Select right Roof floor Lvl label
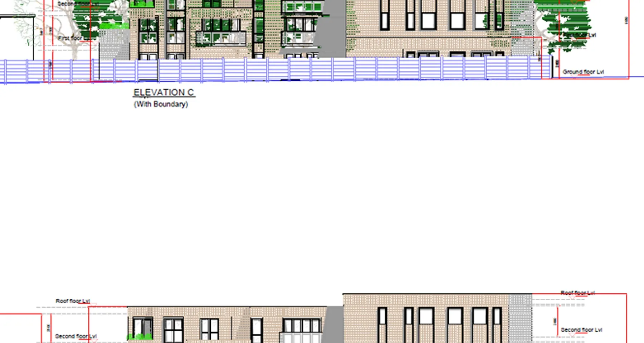This screenshot has height=343, width=644. (x=577, y=293)
